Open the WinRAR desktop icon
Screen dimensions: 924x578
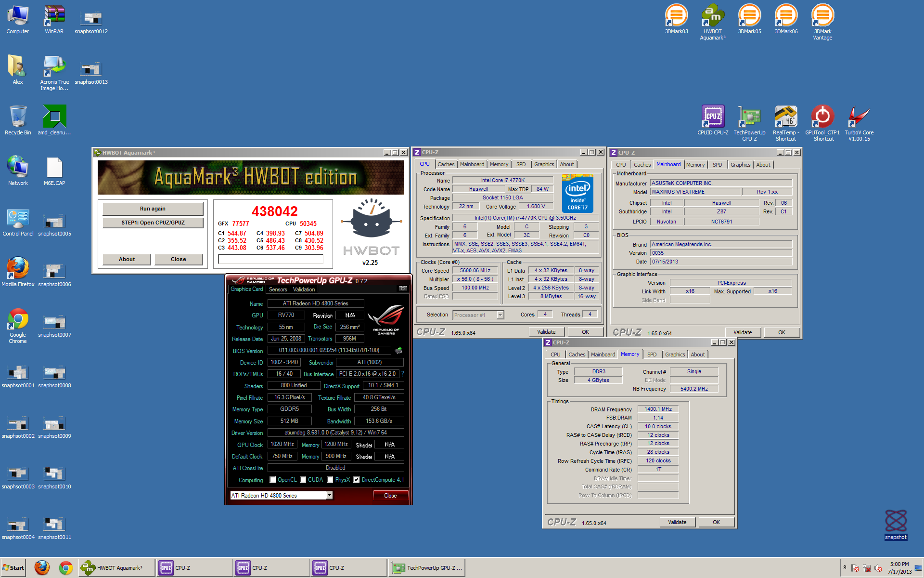click(x=54, y=19)
